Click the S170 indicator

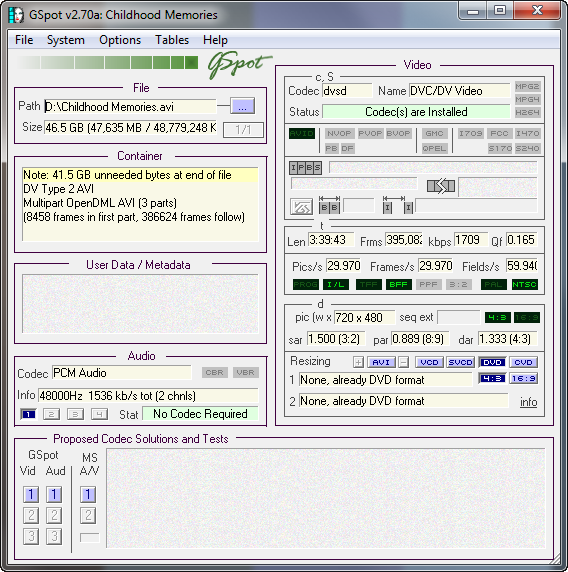pyautogui.click(x=500, y=148)
